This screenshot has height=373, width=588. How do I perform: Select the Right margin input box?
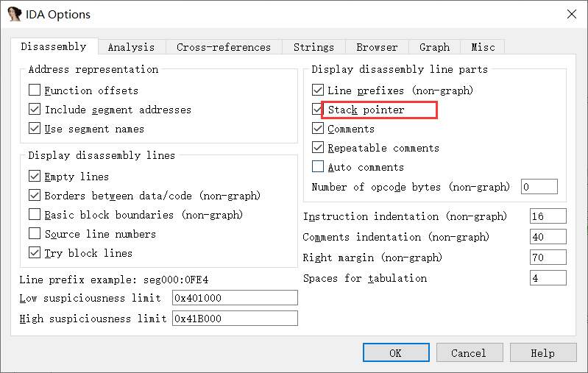click(548, 257)
